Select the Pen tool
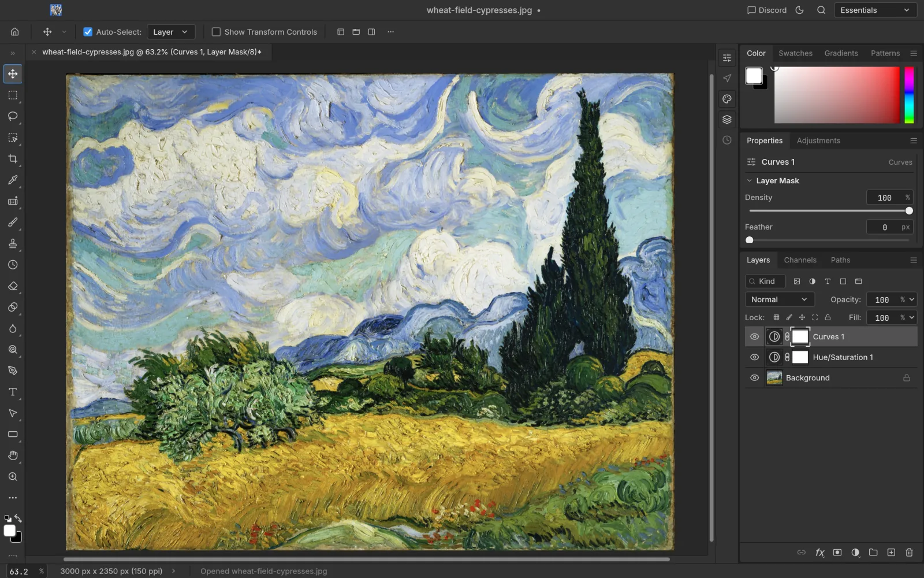Screen dimensions: 924x578 [x=13, y=370]
